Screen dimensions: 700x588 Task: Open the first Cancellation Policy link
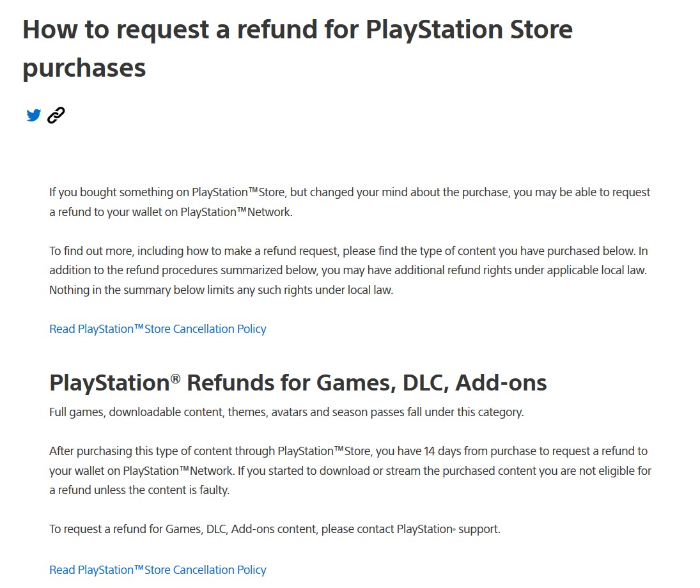click(157, 329)
